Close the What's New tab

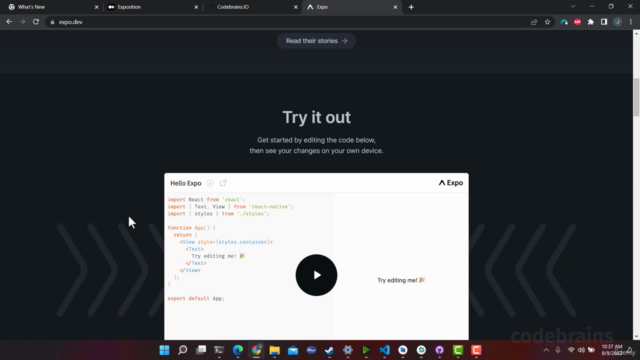tap(96, 7)
